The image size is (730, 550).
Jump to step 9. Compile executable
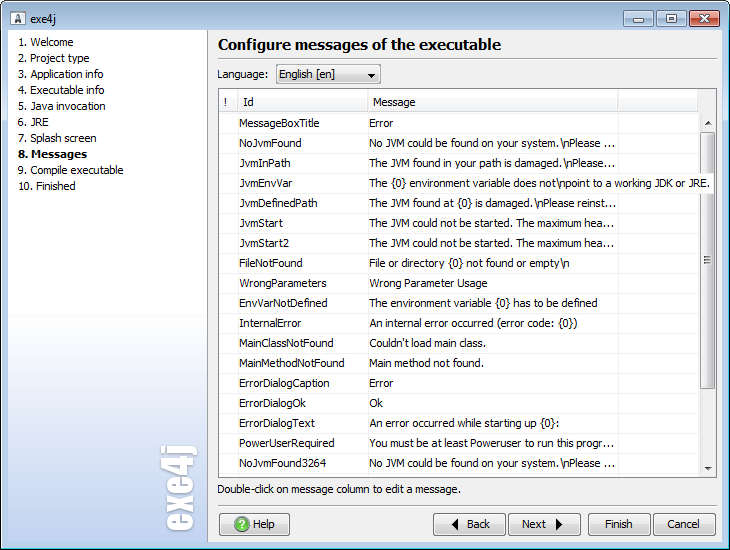(70, 170)
